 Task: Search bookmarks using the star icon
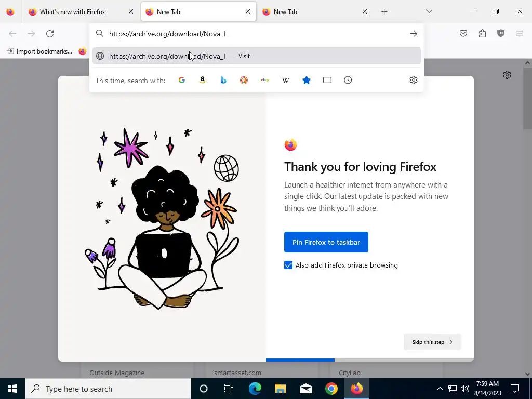click(x=307, y=80)
